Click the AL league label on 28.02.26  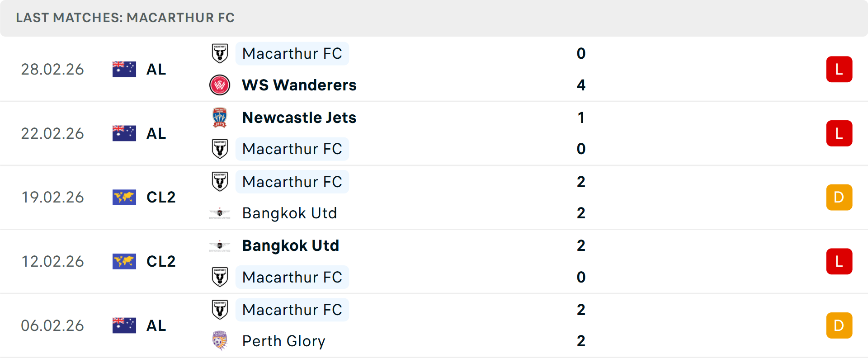[x=156, y=69]
